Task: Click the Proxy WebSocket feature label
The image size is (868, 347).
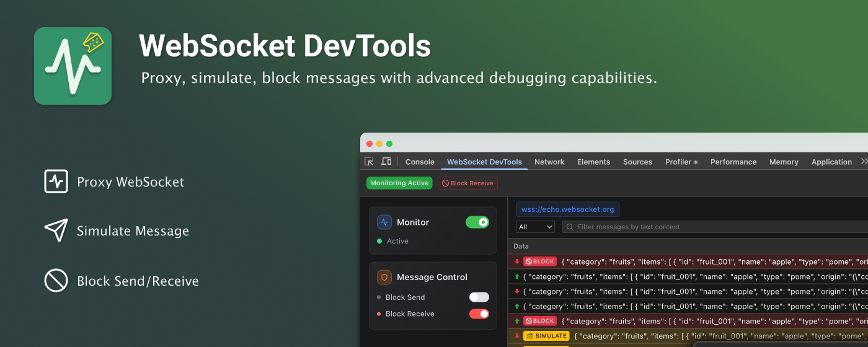Action: pos(130,182)
